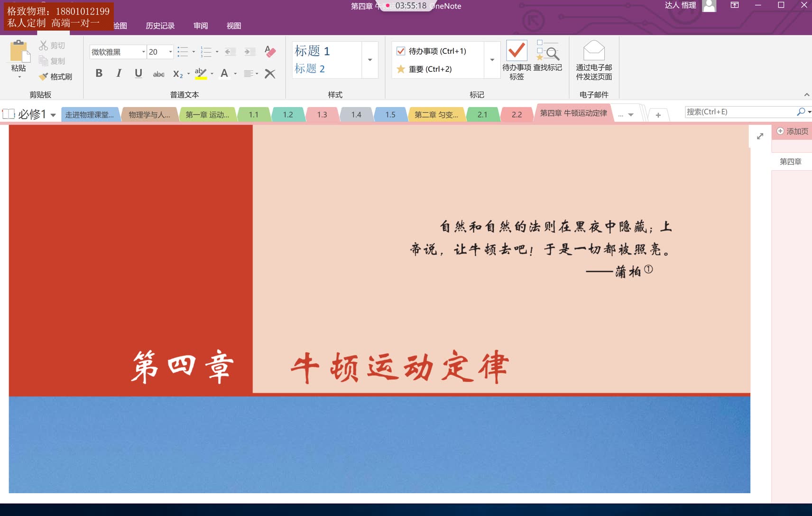
Task: Click inside the 搜索(Ctrl+E) search field
Action: click(x=740, y=111)
